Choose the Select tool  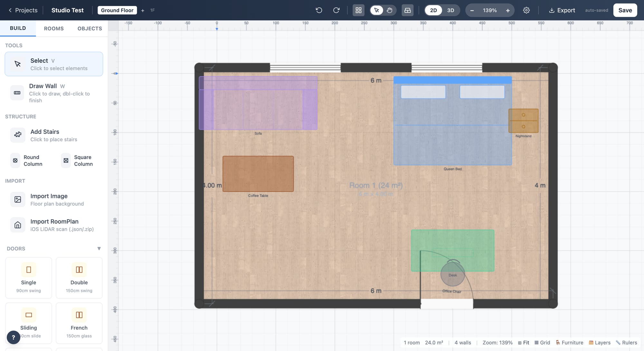pyautogui.click(x=54, y=64)
